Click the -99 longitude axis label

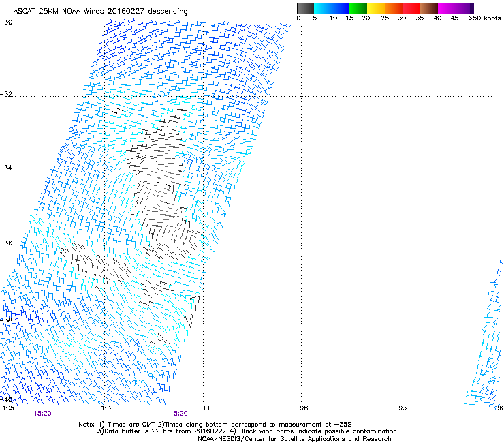(203, 408)
